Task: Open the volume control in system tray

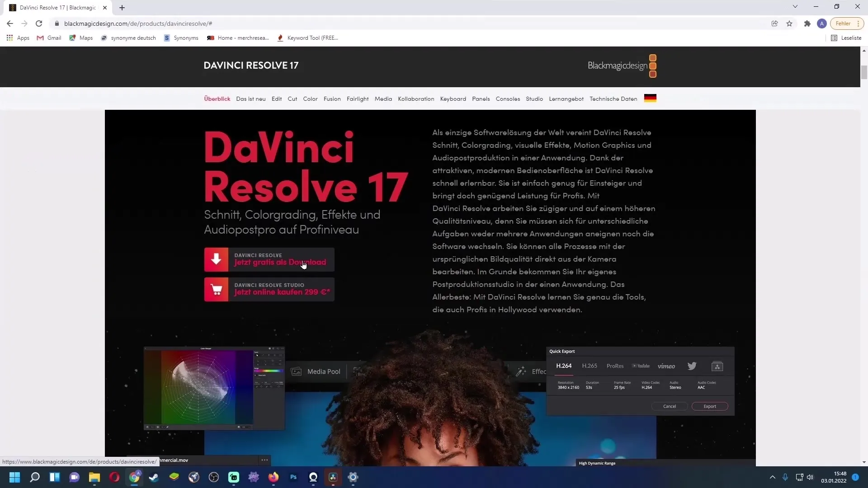Action: [x=810, y=477]
